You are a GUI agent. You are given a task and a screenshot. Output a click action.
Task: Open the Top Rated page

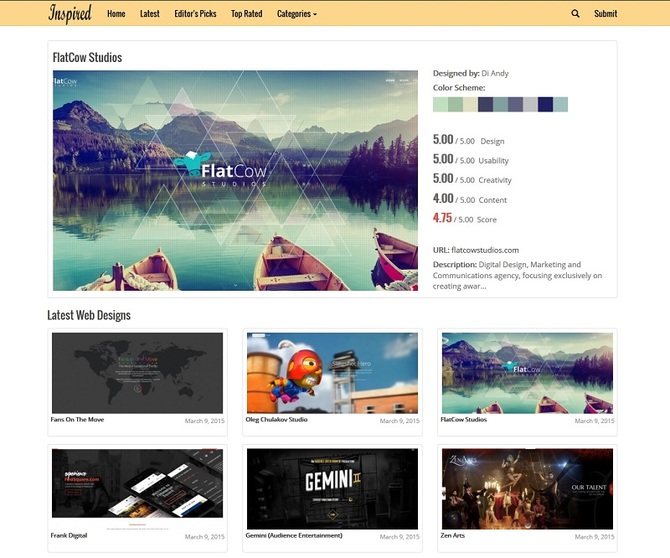point(247,14)
